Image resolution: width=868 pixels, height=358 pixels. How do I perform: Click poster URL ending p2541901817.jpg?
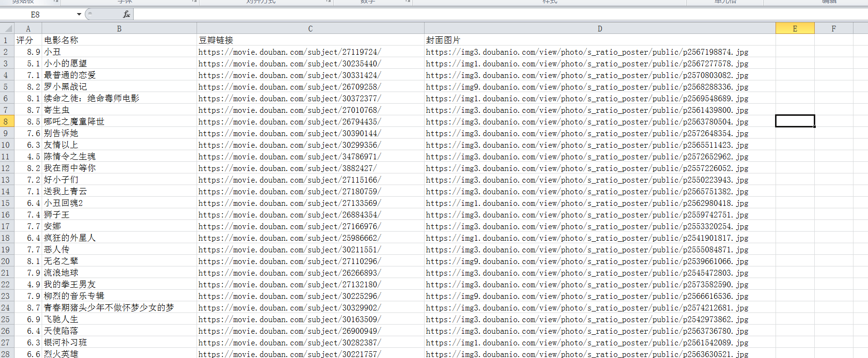pos(600,238)
